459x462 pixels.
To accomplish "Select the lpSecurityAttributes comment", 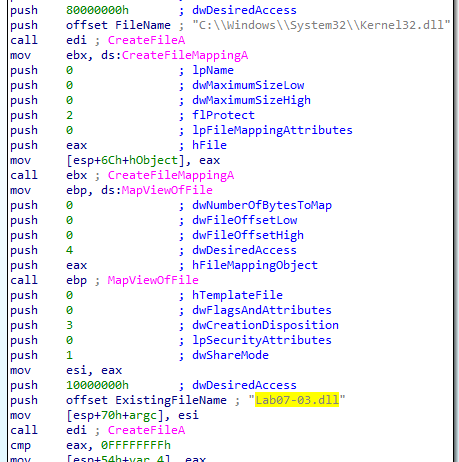I will (262, 340).
